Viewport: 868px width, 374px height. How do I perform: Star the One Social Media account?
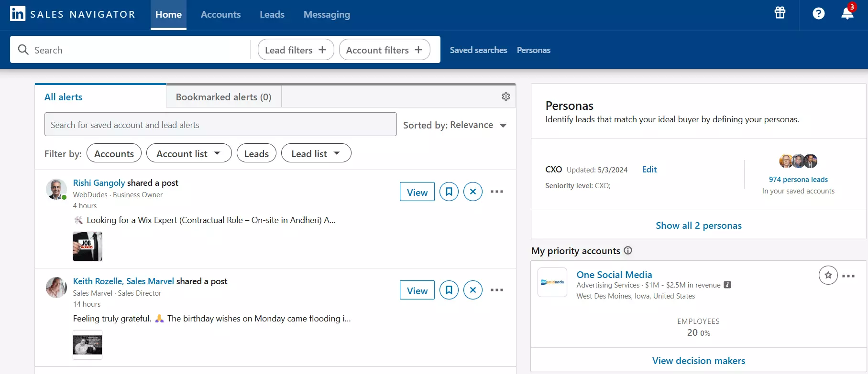point(828,275)
